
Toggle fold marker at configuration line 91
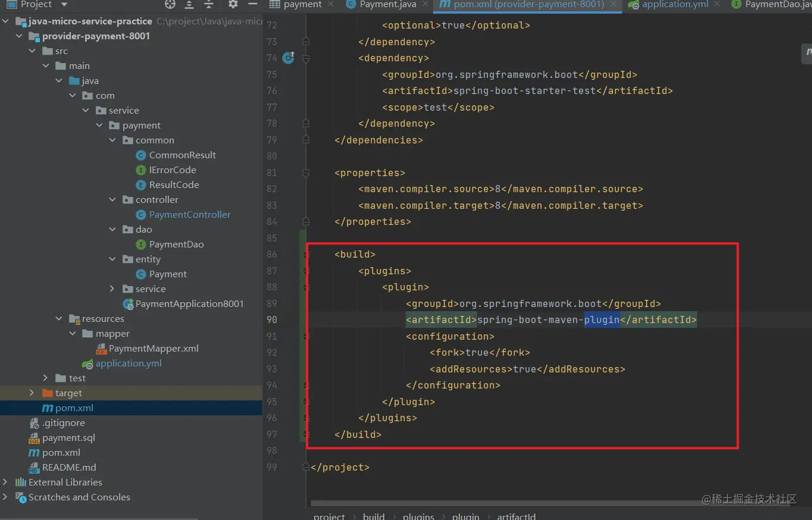[x=306, y=336]
